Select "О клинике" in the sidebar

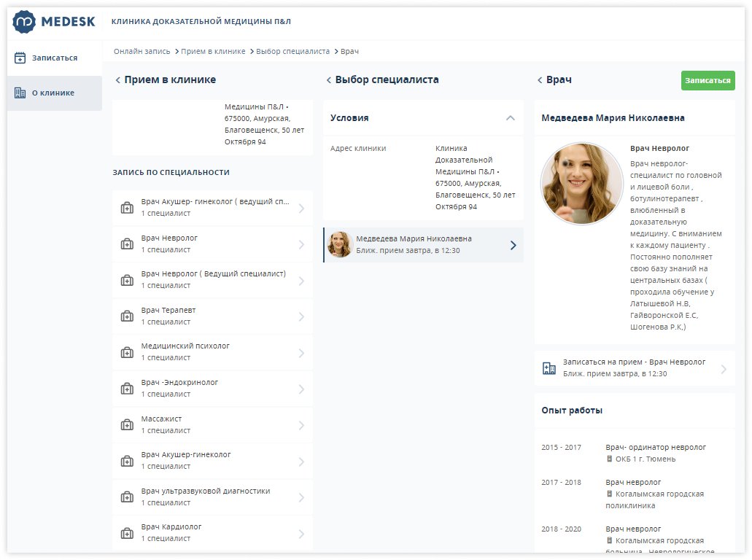click(53, 93)
